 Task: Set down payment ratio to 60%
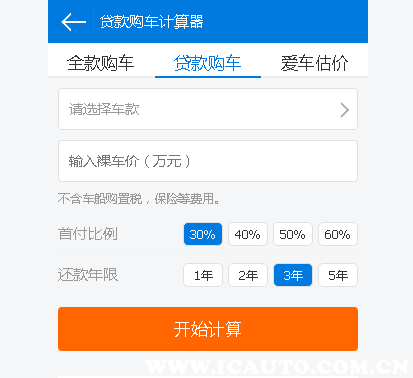coord(338,234)
